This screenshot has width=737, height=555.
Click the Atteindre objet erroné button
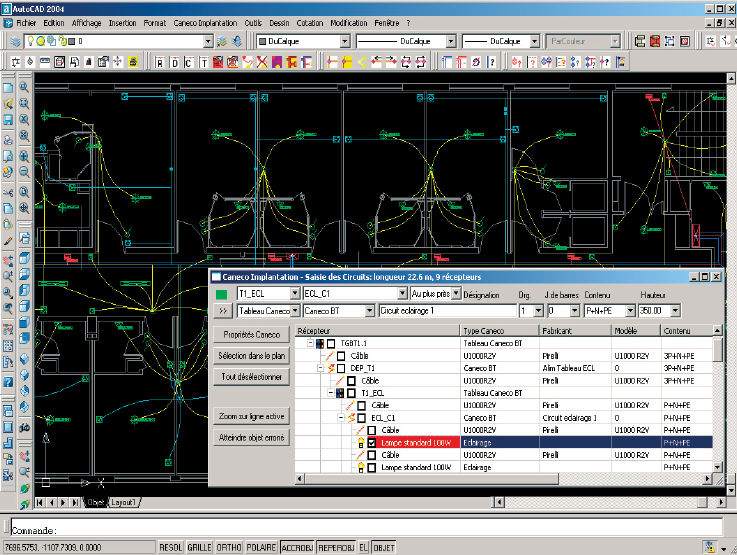click(x=251, y=438)
